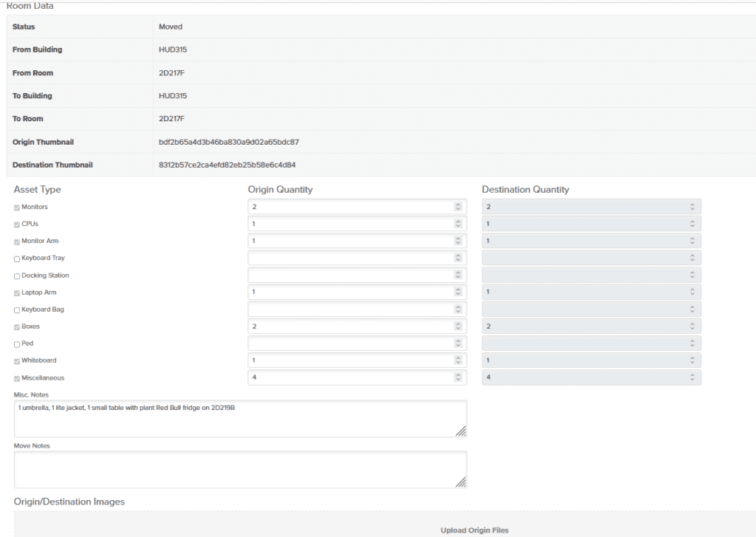Click the Monitors destination quantity spinner

point(692,207)
